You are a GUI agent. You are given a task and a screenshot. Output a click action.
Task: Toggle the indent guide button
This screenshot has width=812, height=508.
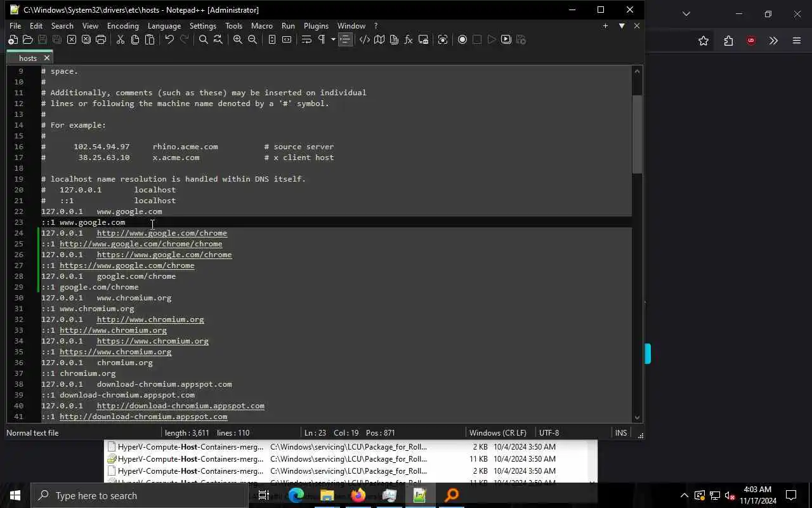tap(344, 39)
